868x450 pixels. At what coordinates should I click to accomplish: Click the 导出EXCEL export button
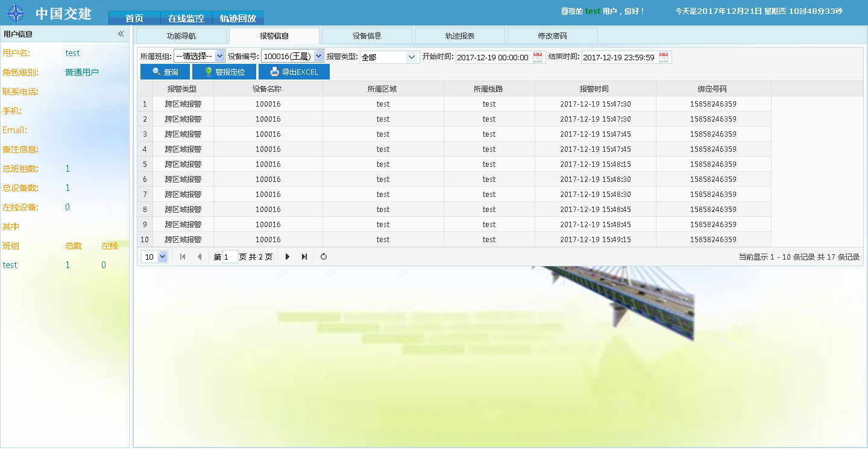(294, 72)
